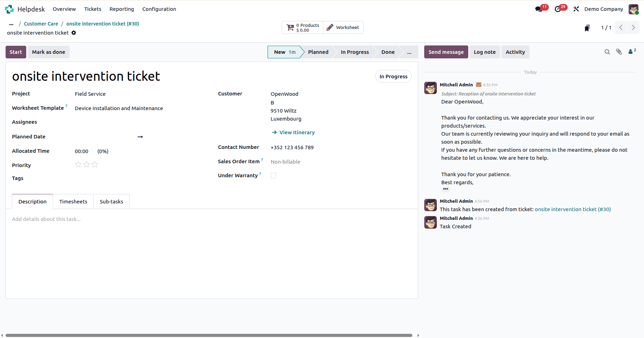Open attachments via the paperclip icon
The height and width of the screenshot is (338, 644).
[619, 51]
